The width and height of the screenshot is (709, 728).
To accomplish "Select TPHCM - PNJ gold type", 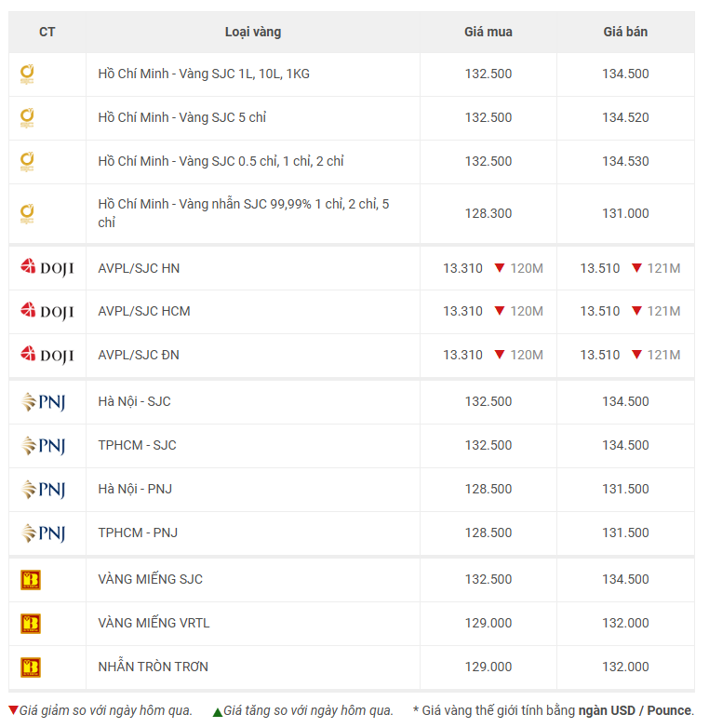I will click(138, 533).
